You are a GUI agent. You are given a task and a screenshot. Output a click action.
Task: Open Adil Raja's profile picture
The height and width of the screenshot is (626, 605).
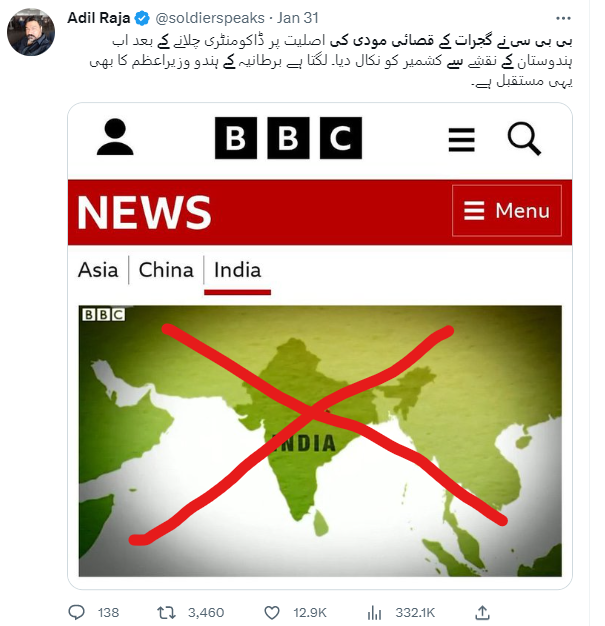32,34
